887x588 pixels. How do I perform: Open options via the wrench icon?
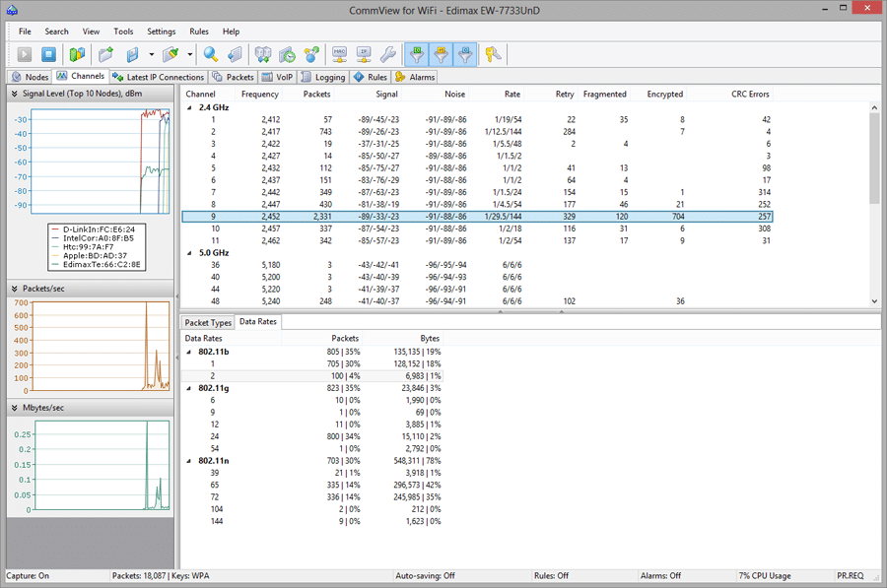[x=386, y=55]
